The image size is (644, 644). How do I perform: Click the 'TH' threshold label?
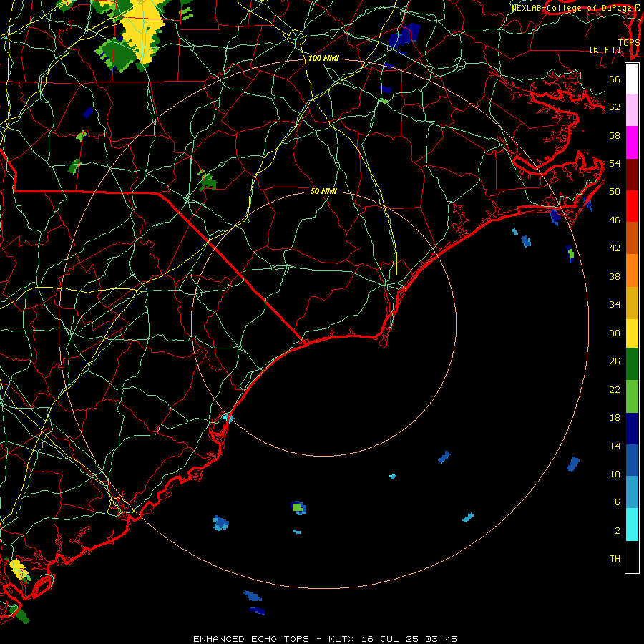coord(615,559)
